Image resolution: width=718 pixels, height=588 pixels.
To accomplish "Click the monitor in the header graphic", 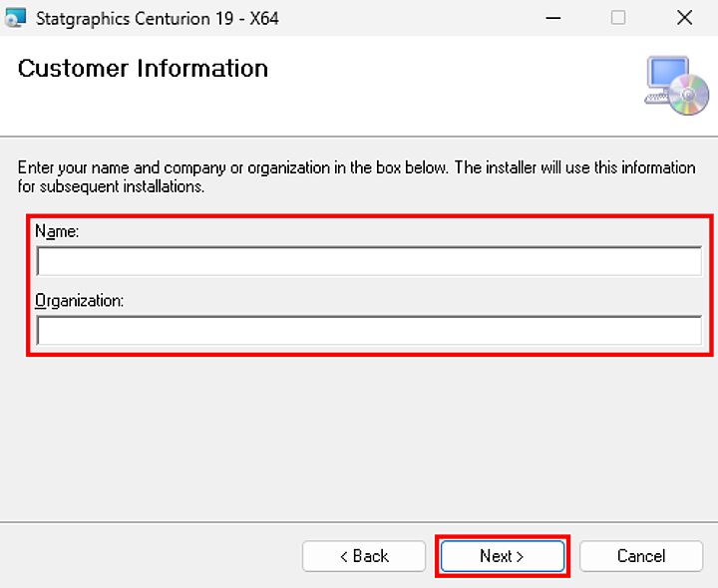I will (664, 76).
